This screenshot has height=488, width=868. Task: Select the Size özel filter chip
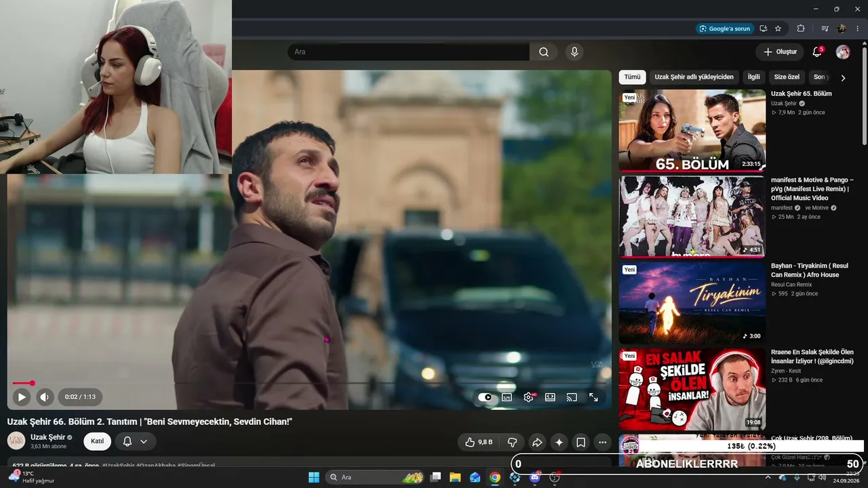(787, 77)
